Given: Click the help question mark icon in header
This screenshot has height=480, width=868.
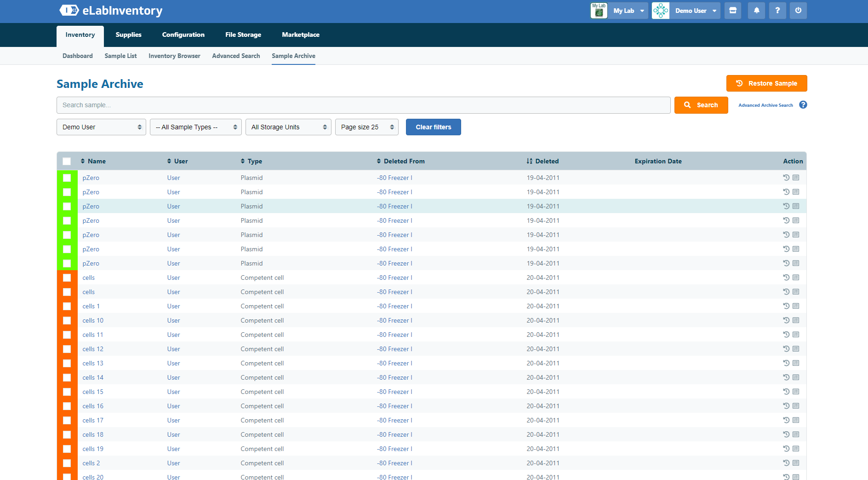Looking at the screenshot, I should (777, 11).
